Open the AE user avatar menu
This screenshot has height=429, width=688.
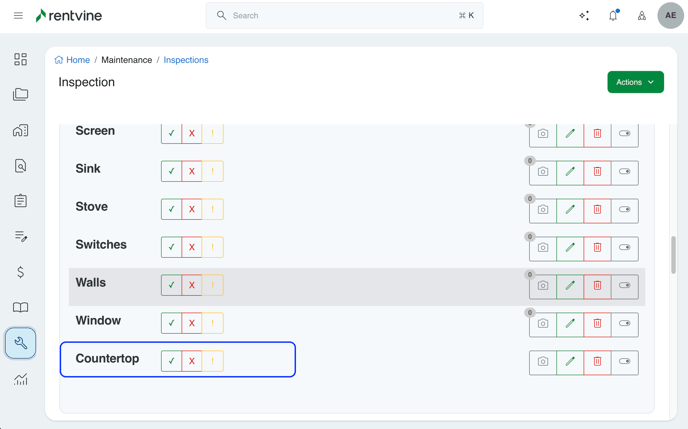click(x=670, y=16)
